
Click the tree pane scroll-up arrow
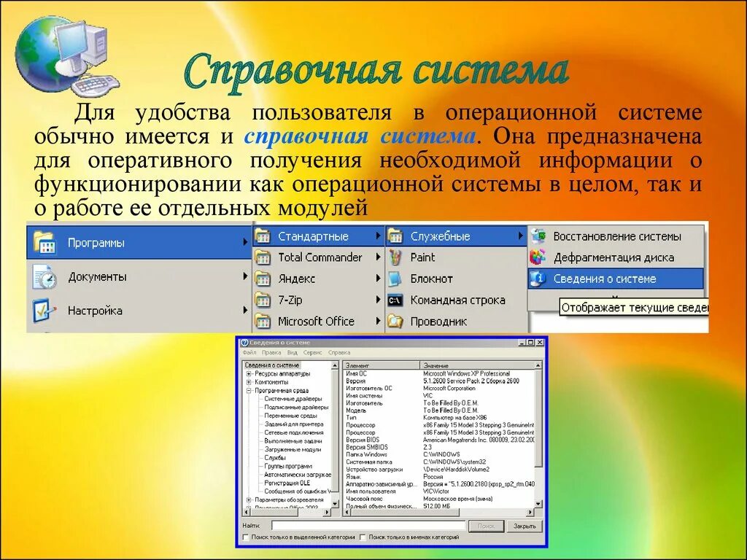pos(335,365)
